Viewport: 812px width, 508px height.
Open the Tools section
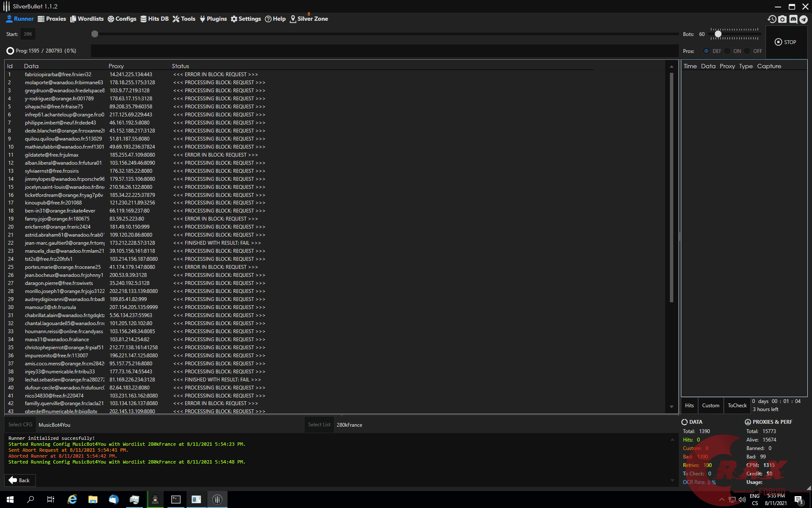(184, 19)
